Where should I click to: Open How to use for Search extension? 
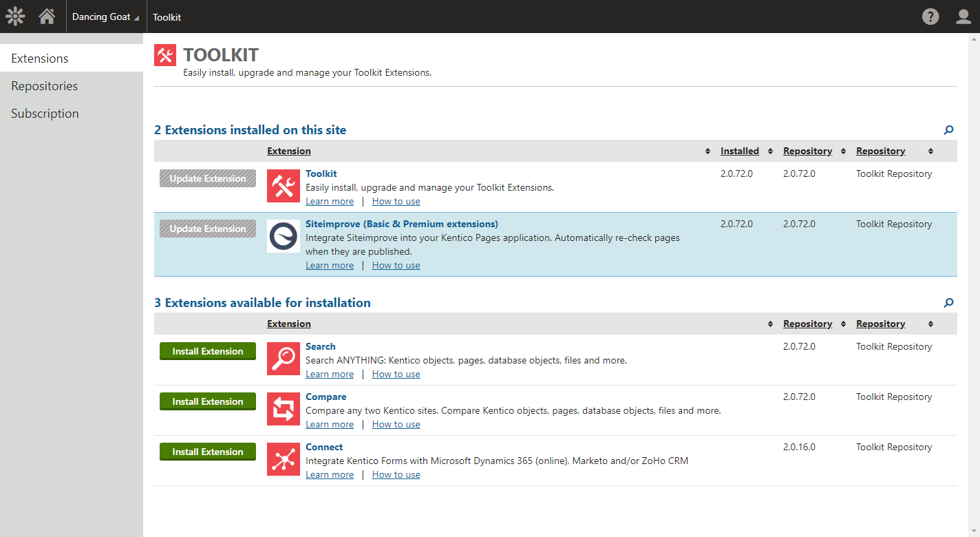(396, 374)
